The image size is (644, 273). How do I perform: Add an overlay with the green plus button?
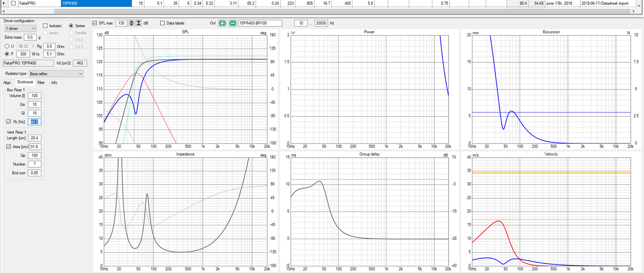pos(222,23)
